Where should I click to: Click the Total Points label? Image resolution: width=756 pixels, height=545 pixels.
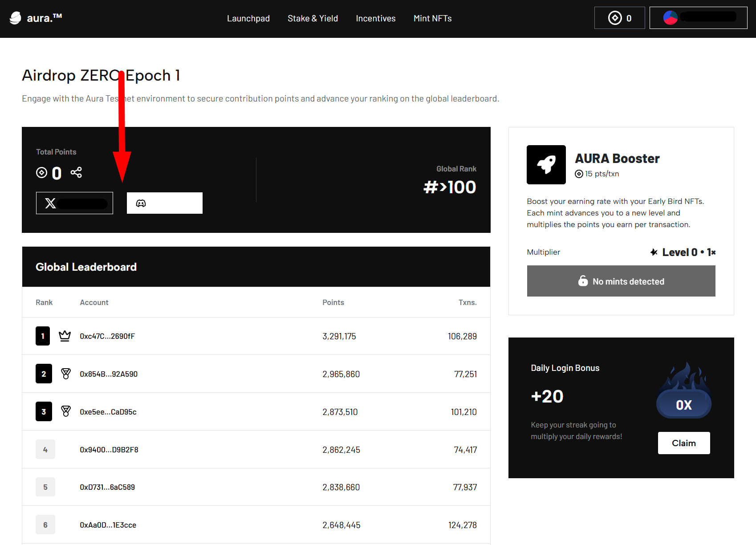tap(56, 152)
